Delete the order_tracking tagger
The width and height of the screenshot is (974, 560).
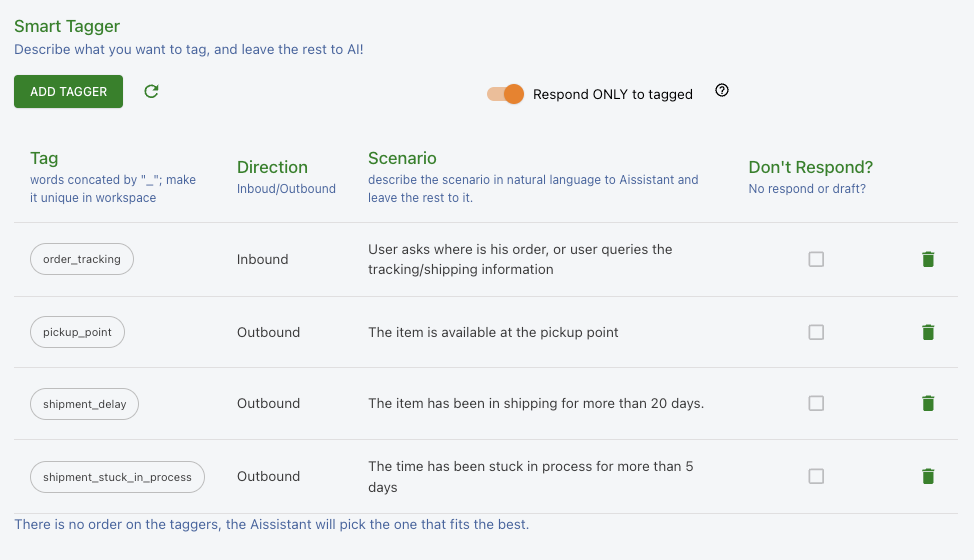coord(928,259)
